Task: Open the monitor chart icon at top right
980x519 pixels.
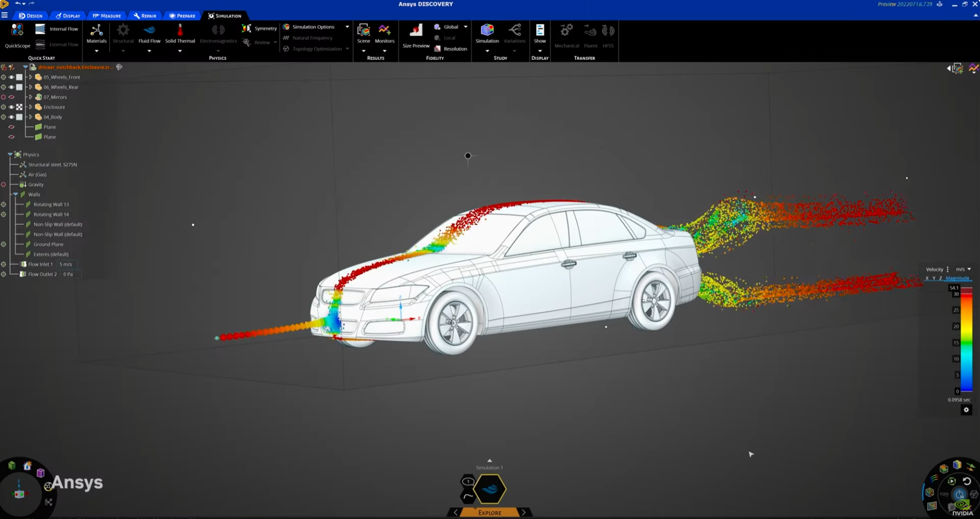Action: coord(974,68)
